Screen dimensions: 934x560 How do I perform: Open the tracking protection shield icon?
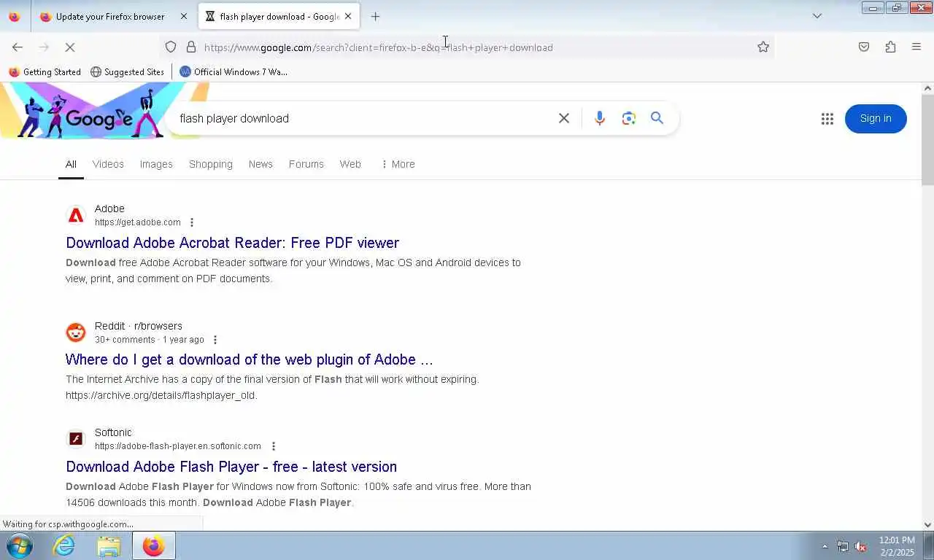click(171, 47)
